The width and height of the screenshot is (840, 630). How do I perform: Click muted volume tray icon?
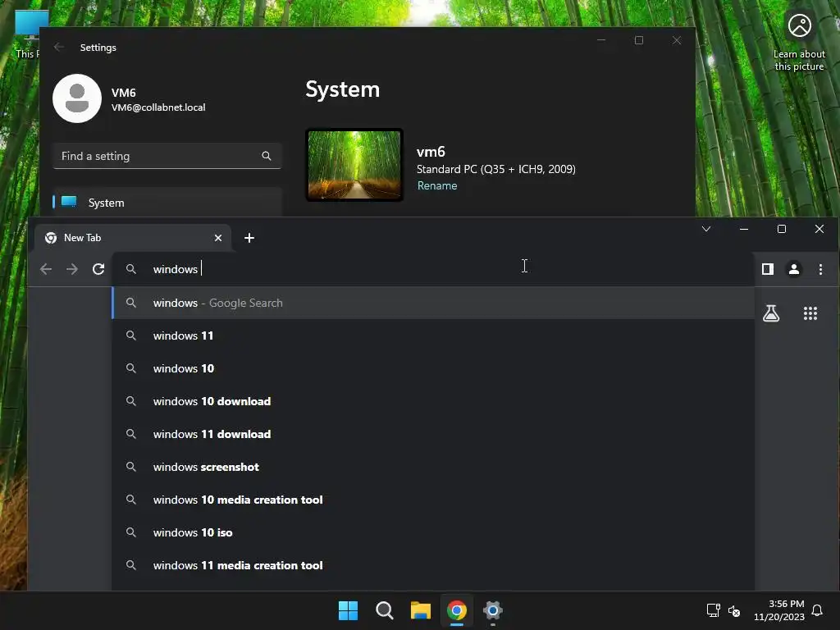734,610
